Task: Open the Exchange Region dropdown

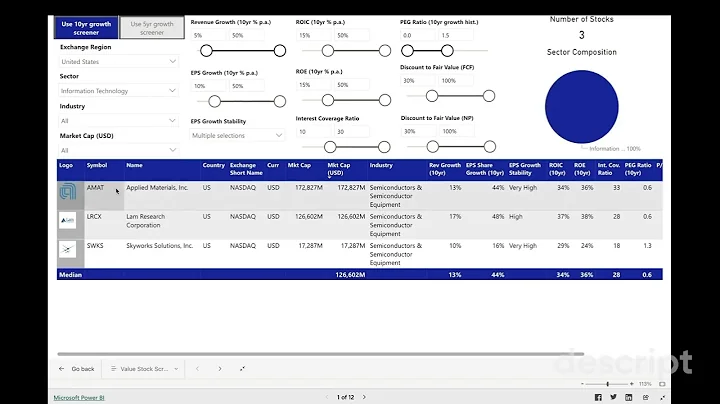Action: (118, 62)
